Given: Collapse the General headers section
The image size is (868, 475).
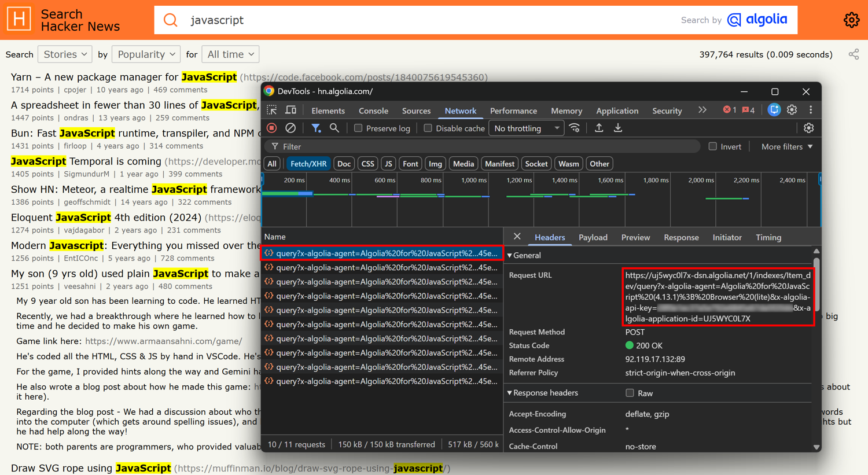Looking at the screenshot, I should (x=525, y=255).
